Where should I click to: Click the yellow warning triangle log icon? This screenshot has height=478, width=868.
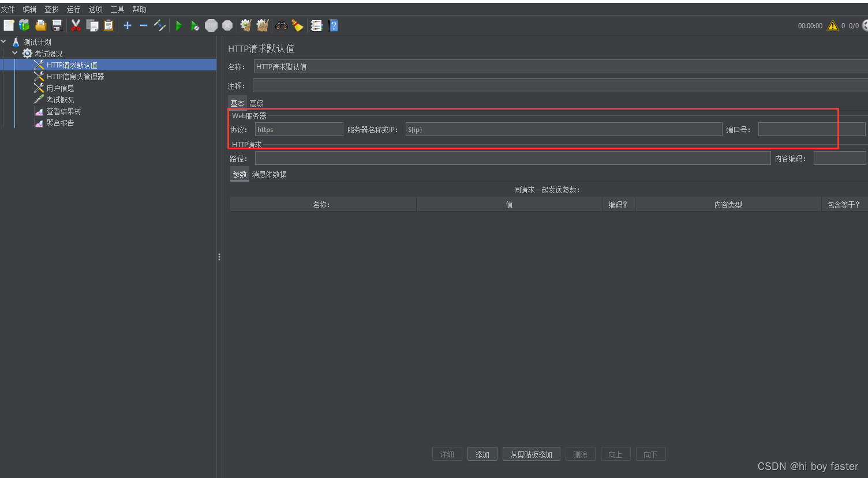tap(833, 25)
